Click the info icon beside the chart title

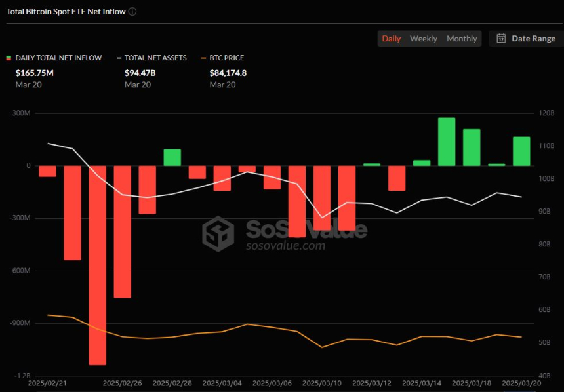pyautogui.click(x=132, y=12)
